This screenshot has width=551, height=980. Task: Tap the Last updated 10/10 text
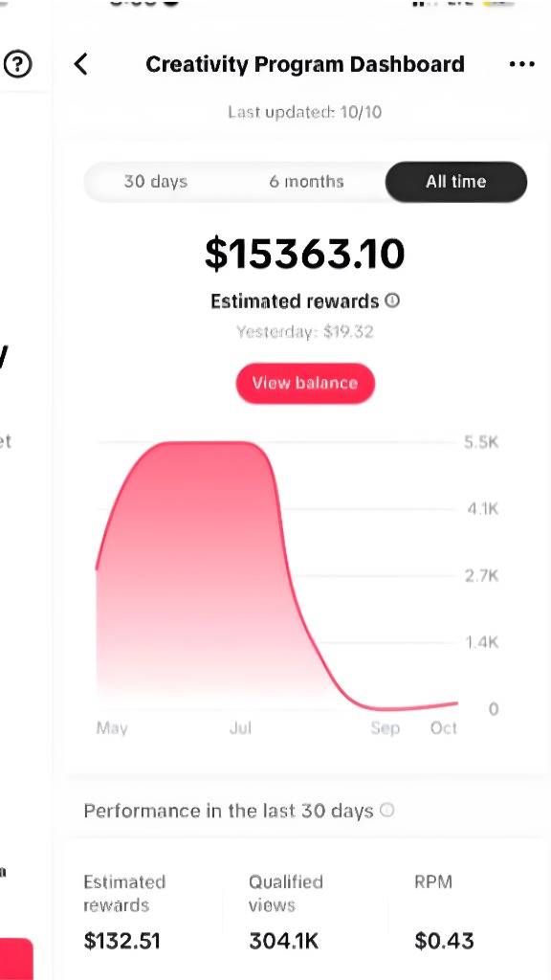(x=305, y=113)
